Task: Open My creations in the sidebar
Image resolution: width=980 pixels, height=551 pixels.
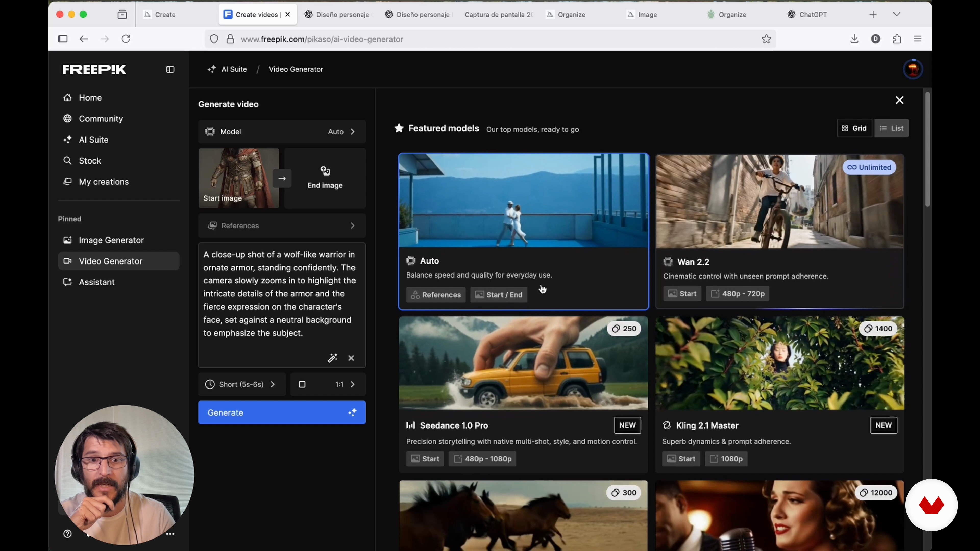Action: [x=103, y=182]
